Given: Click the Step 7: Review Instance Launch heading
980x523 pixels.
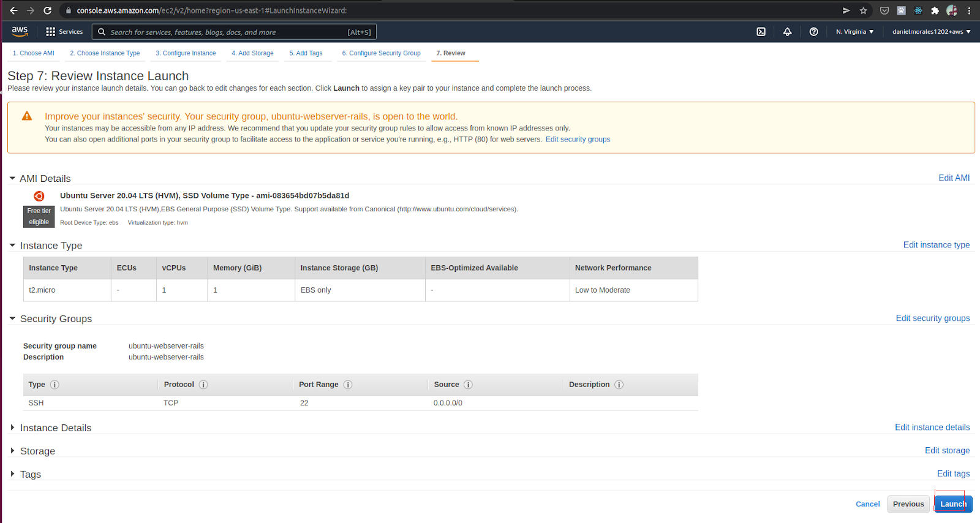Looking at the screenshot, I should 98,76.
